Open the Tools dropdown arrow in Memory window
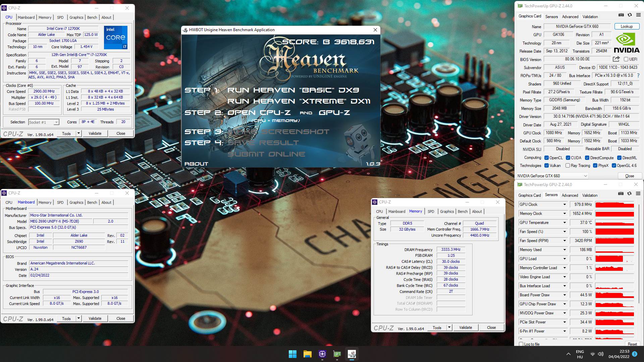The image size is (644, 362). 449,327
